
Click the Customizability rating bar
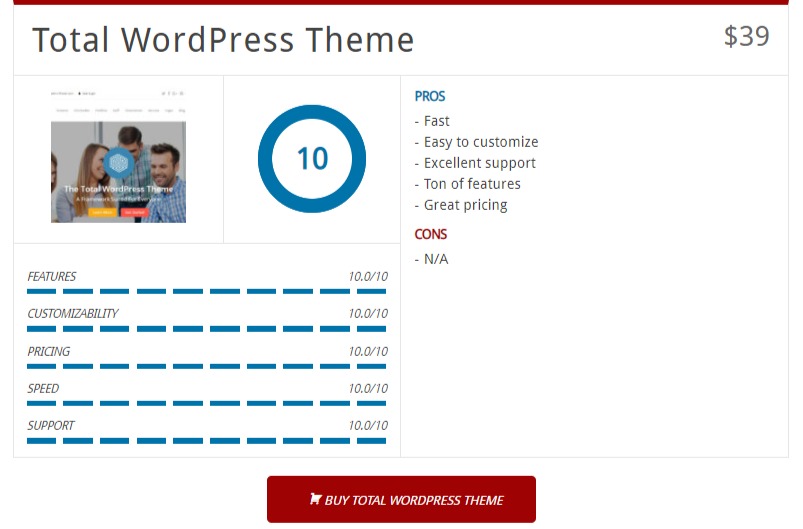(206, 329)
